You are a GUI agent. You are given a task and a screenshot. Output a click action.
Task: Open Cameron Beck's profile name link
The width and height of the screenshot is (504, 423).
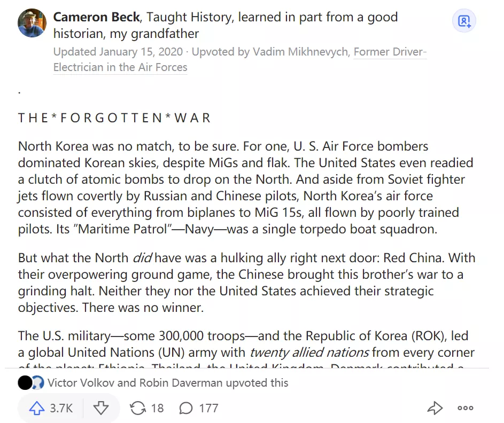[96, 17]
